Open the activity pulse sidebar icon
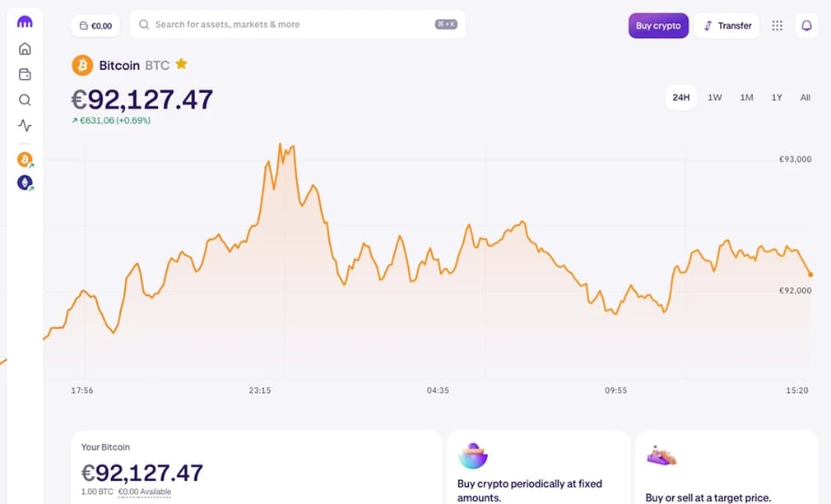Screen dimensions: 831x504 pos(25,126)
